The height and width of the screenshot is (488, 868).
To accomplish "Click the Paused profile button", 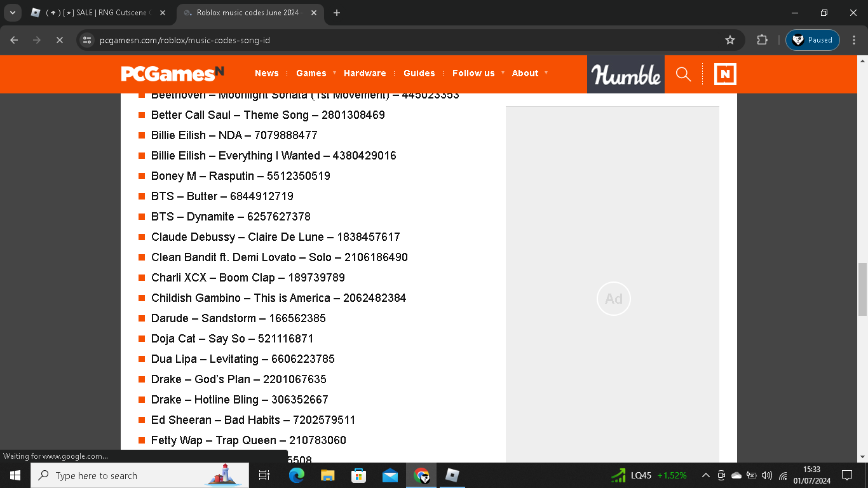I will 813,40.
